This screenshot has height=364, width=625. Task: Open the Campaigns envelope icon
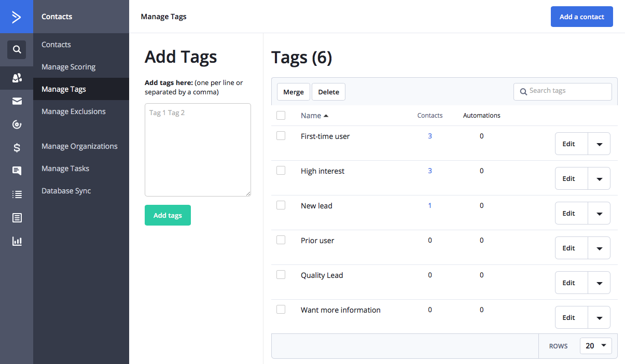click(x=17, y=102)
